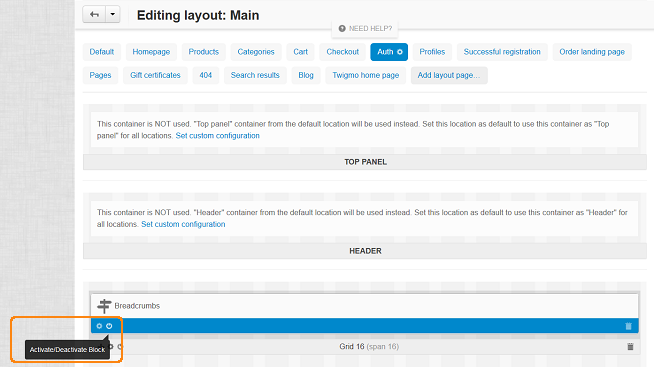This screenshot has width=654, height=367.
Task: Open the Search results tab
Action: (x=255, y=75)
